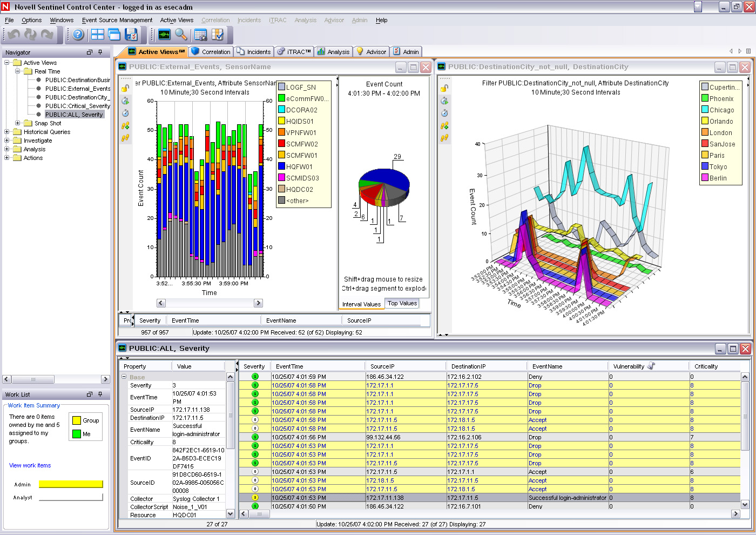Pin the Navigator panel with pushpin icon
The image size is (756, 535).
(100, 52)
